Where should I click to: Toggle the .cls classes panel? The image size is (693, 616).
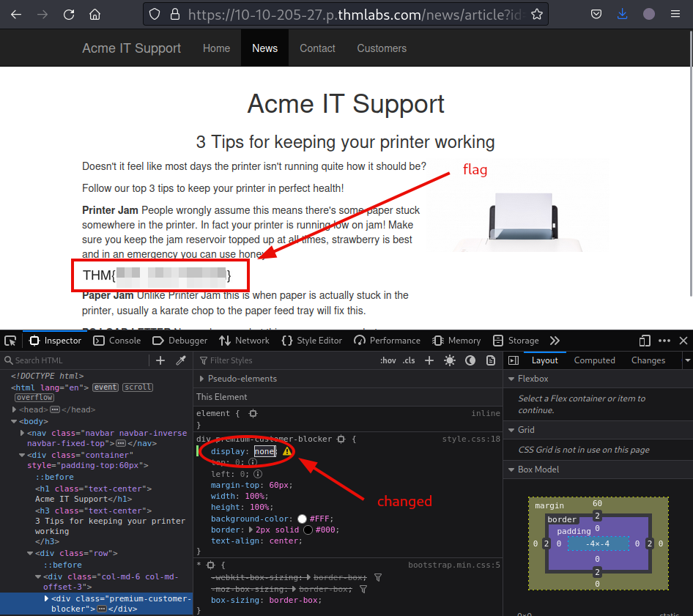click(x=409, y=360)
